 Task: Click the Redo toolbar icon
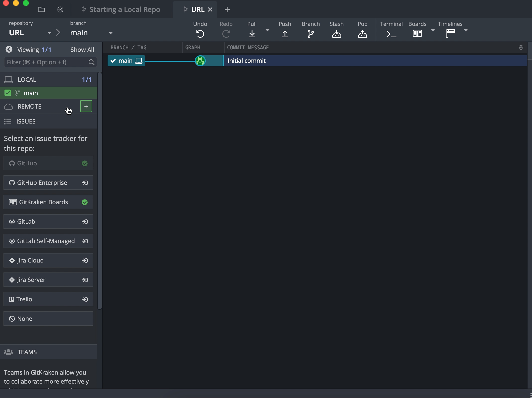(226, 34)
